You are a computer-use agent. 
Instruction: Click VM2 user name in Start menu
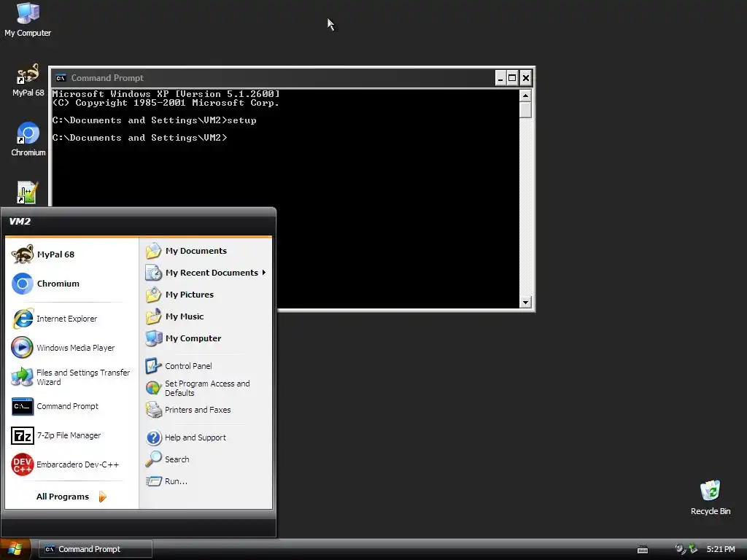coord(20,222)
